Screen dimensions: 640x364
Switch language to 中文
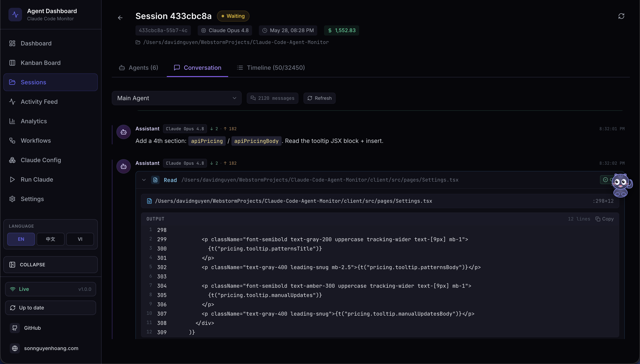51,239
